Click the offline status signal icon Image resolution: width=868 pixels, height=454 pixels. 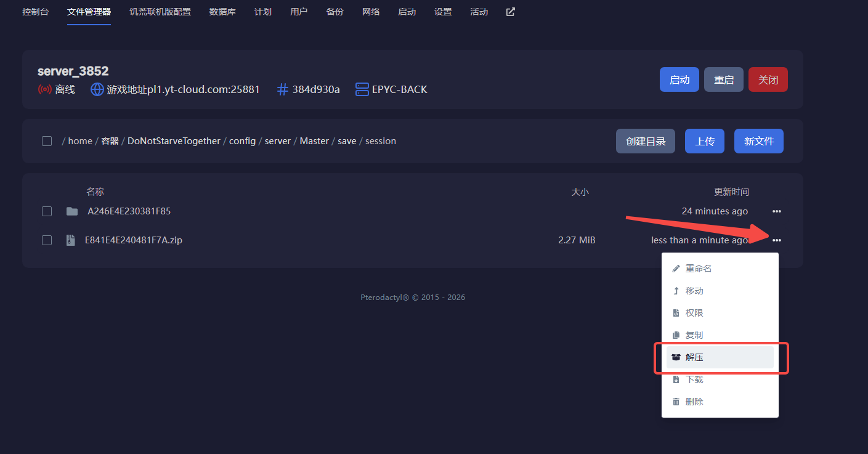click(44, 89)
